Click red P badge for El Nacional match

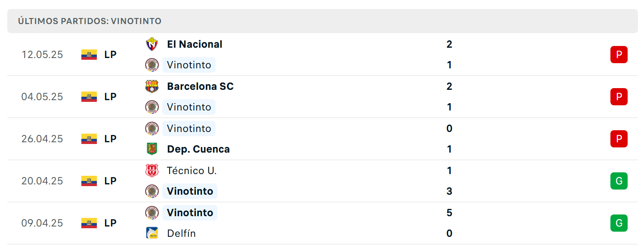pyautogui.click(x=619, y=55)
